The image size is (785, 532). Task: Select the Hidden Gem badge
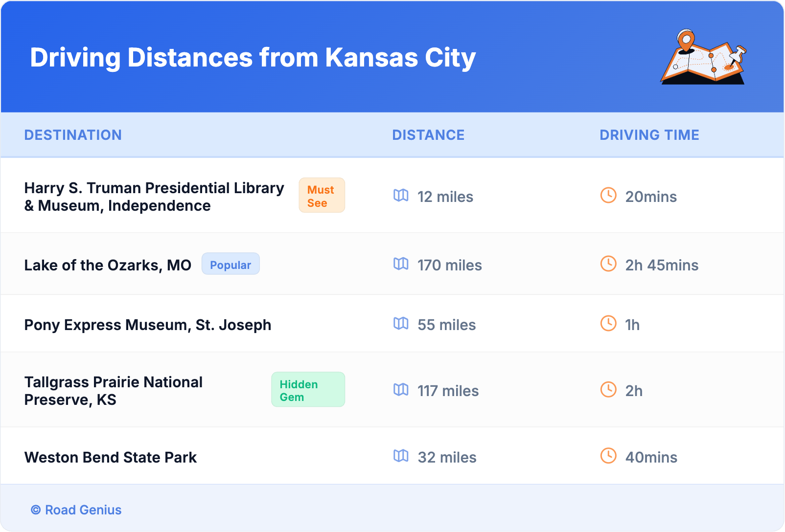308,390
